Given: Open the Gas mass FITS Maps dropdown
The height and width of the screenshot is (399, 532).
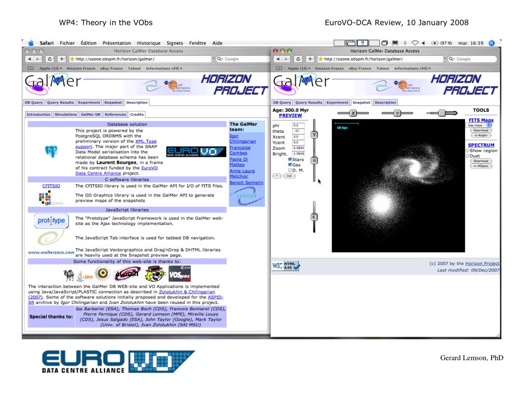Looking at the screenshot, I should pos(479,125).
